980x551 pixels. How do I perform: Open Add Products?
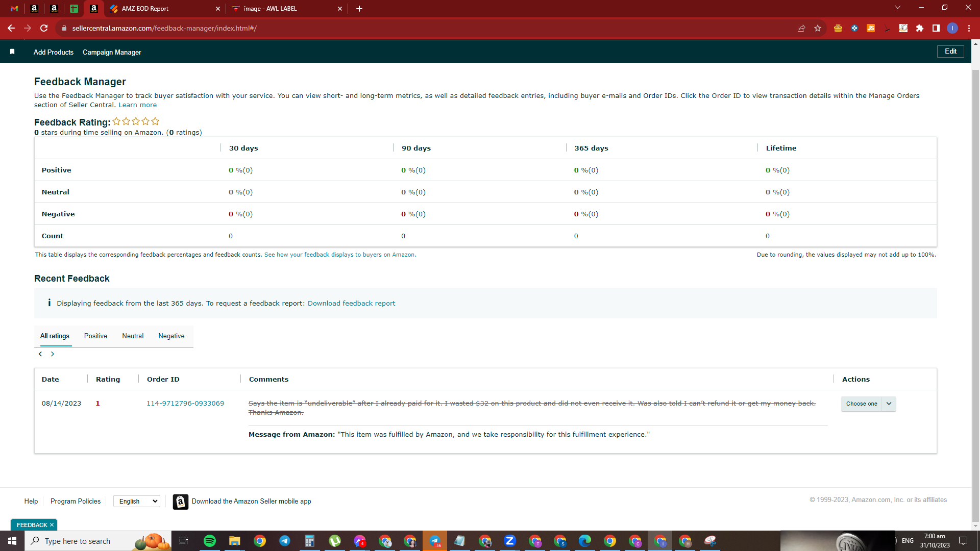coord(54,53)
